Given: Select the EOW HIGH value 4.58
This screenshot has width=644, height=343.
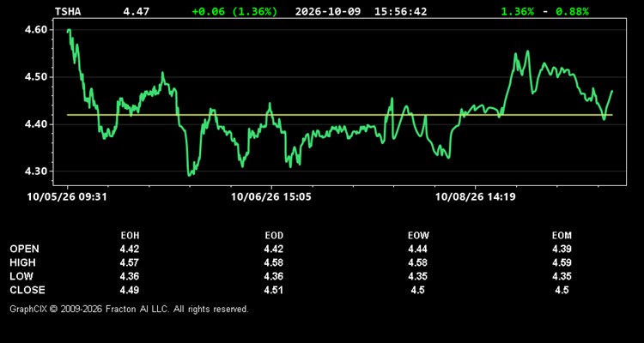Looking at the screenshot, I should (x=418, y=262).
